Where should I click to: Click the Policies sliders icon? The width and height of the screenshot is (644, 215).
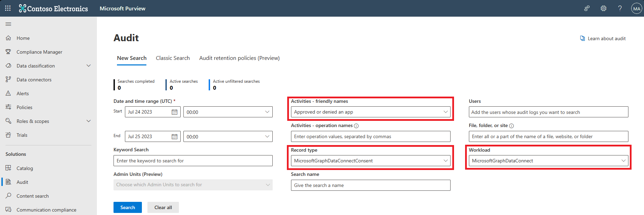8,107
